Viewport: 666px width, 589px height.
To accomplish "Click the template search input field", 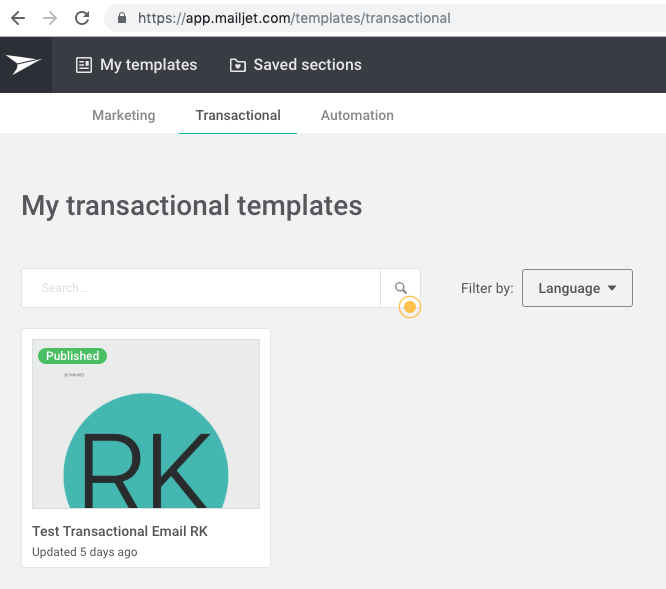I will [x=200, y=288].
